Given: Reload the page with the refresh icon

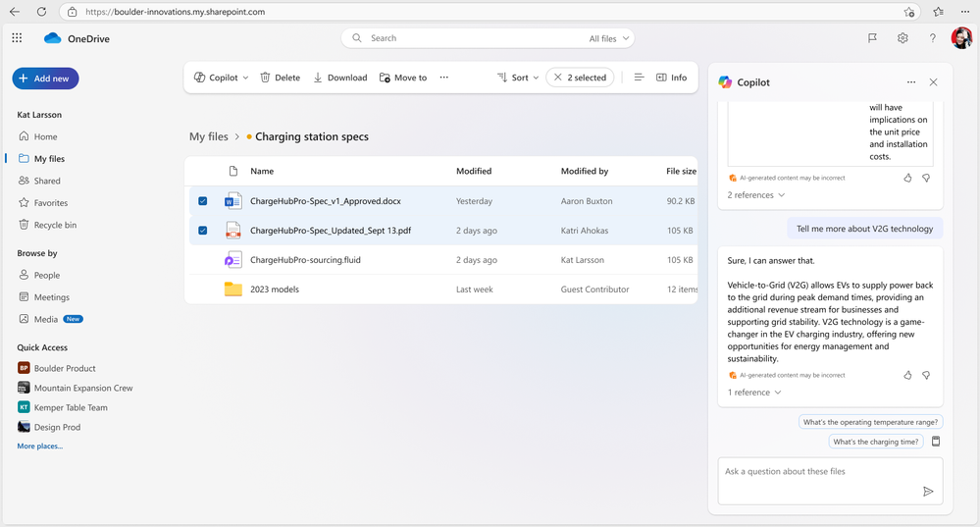Looking at the screenshot, I should point(41,11).
